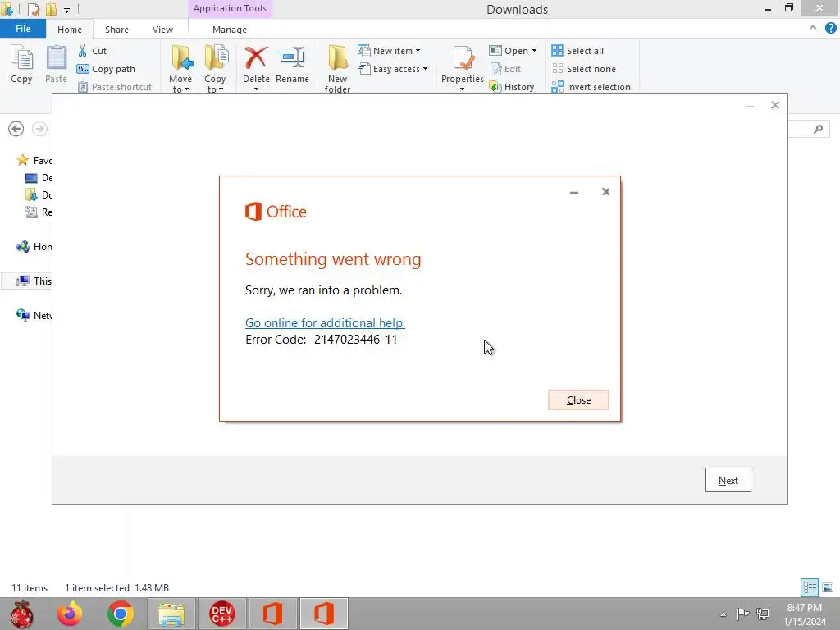Switch to the Share ribbon tab

(x=116, y=30)
